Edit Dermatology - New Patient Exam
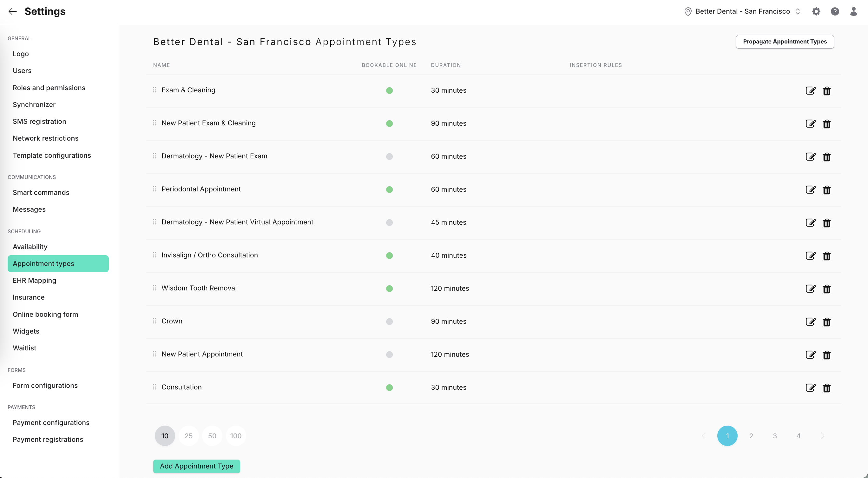 (810, 156)
